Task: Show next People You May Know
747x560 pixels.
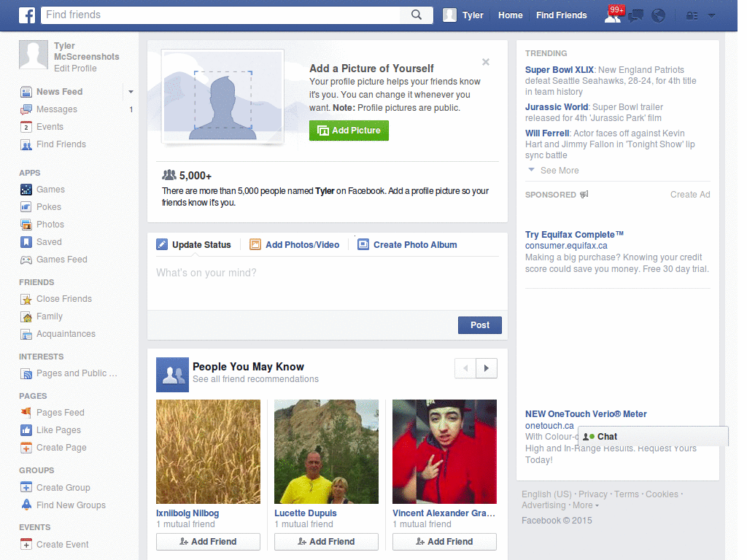Action: 487,368
